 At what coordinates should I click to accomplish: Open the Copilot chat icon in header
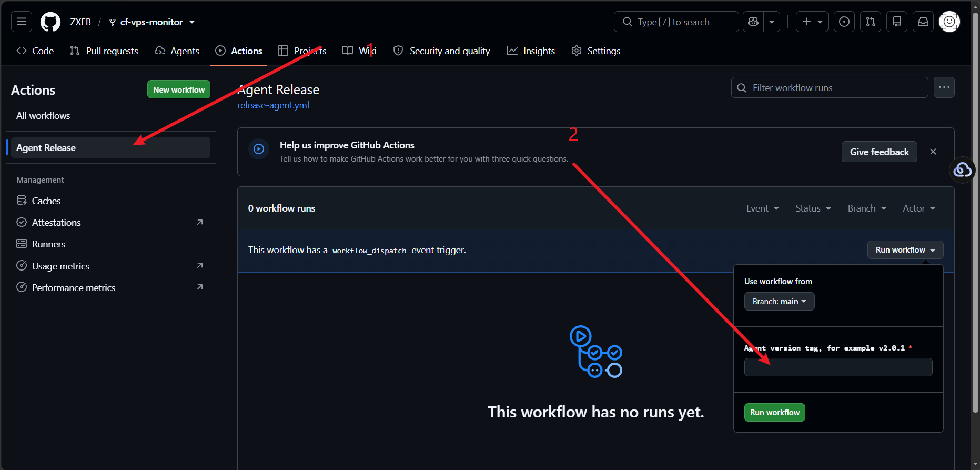click(753, 22)
